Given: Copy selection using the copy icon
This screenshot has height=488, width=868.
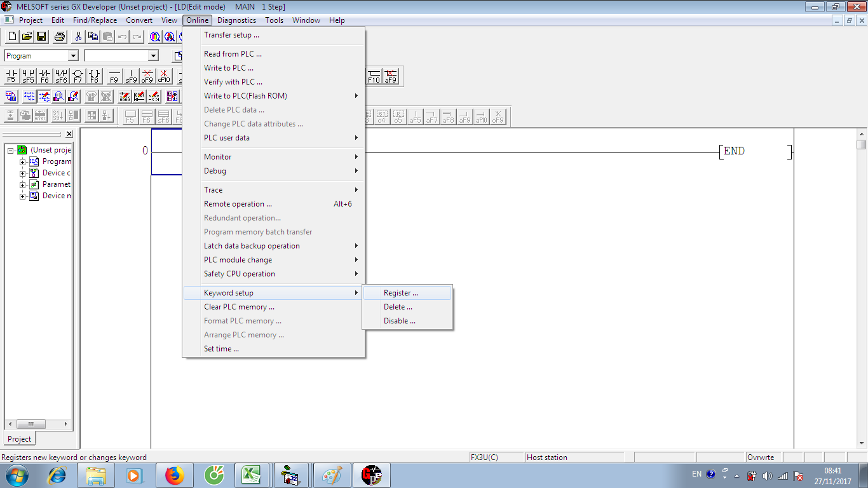Looking at the screenshot, I should (x=93, y=37).
